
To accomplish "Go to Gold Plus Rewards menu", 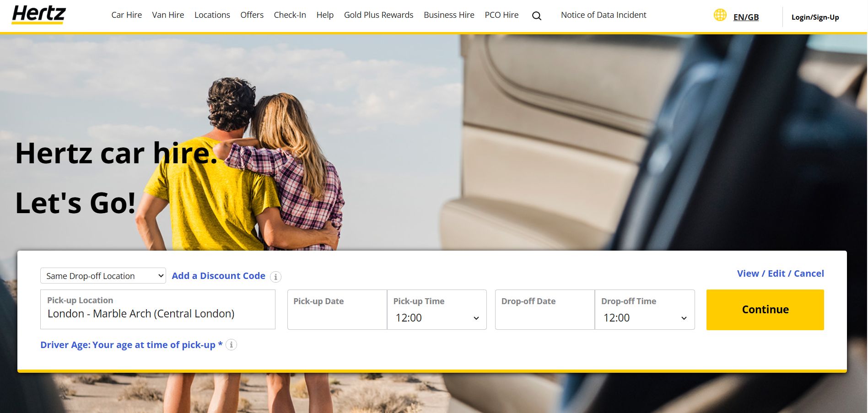I will (378, 15).
